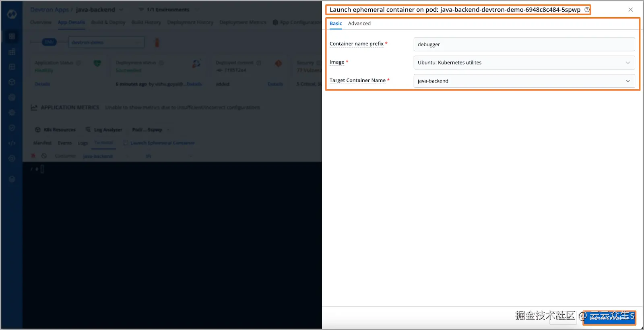Open the Logs sub-tab
This screenshot has width=644, height=330.
(83, 143)
